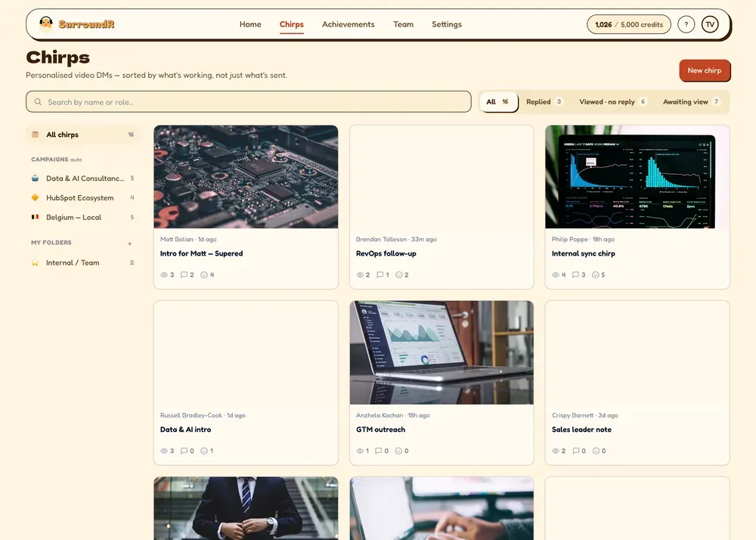Open the TV user avatar menu
Viewport: 756px width, 540px height.
coord(710,24)
